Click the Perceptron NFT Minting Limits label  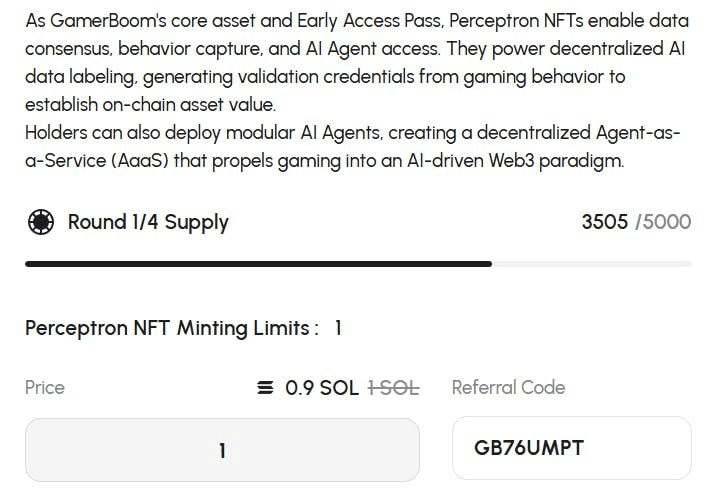point(172,328)
